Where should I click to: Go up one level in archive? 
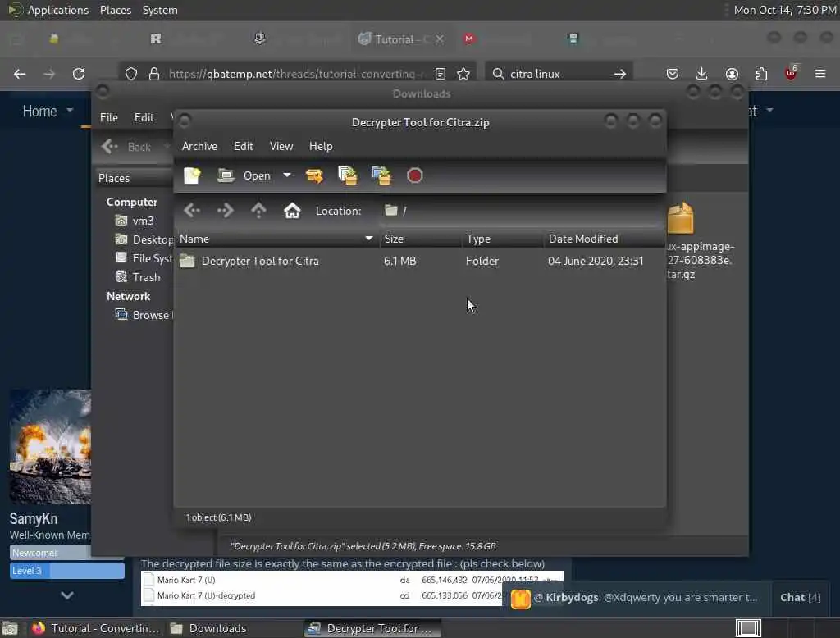(258, 211)
